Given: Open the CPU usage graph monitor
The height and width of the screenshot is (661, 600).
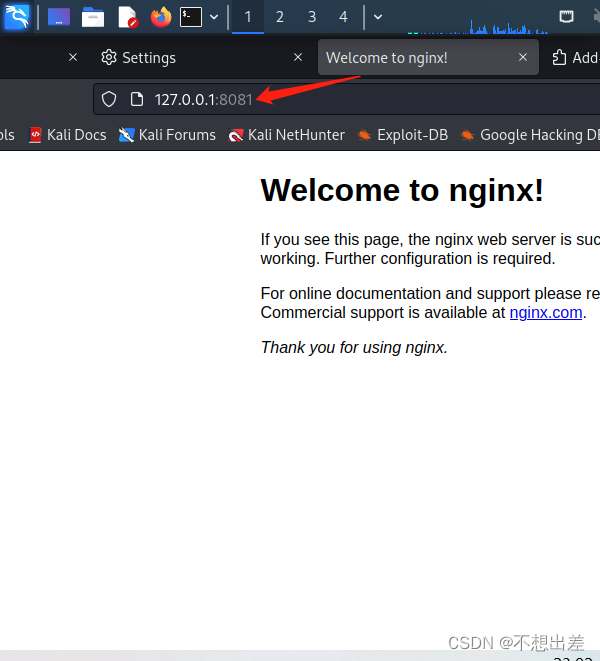Looking at the screenshot, I should click(478, 25).
